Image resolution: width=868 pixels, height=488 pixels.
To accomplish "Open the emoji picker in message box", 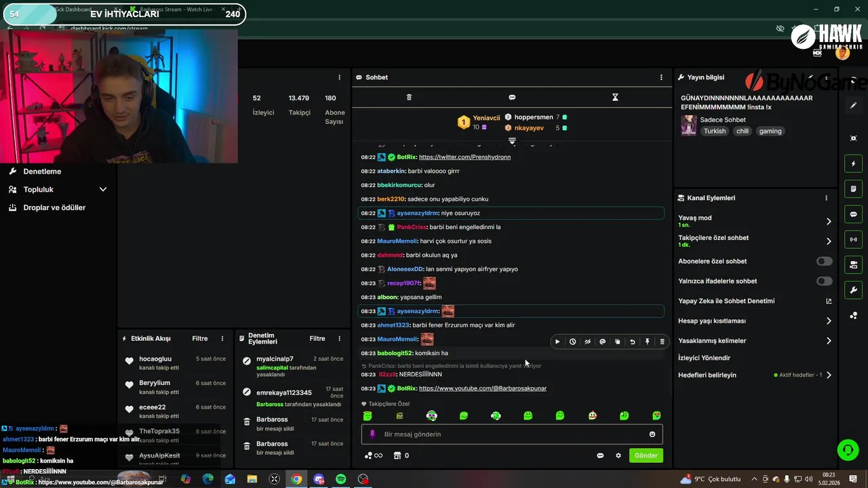I will point(652,434).
